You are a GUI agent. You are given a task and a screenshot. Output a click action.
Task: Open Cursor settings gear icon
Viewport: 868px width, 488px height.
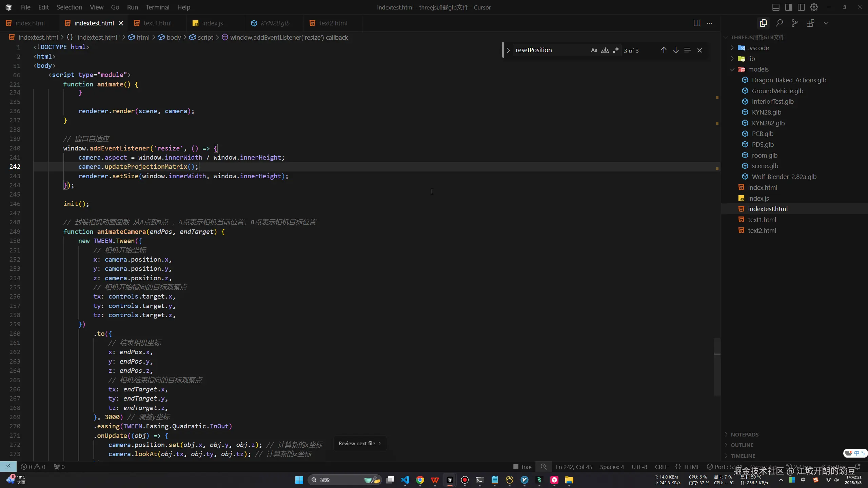(x=814, y=7)
